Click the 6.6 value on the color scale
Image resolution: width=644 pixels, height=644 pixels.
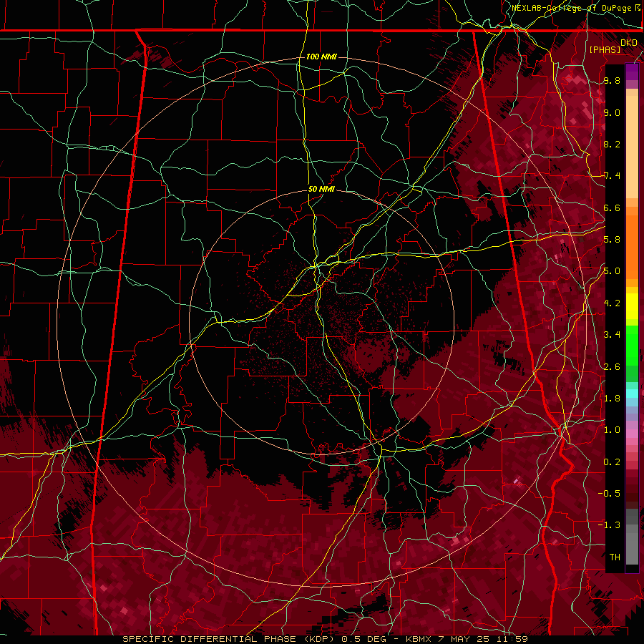[x=612, y=208]
